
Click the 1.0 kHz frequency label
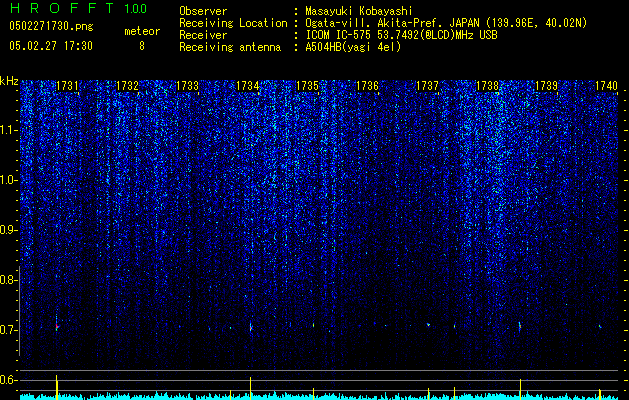click(8, 180)
